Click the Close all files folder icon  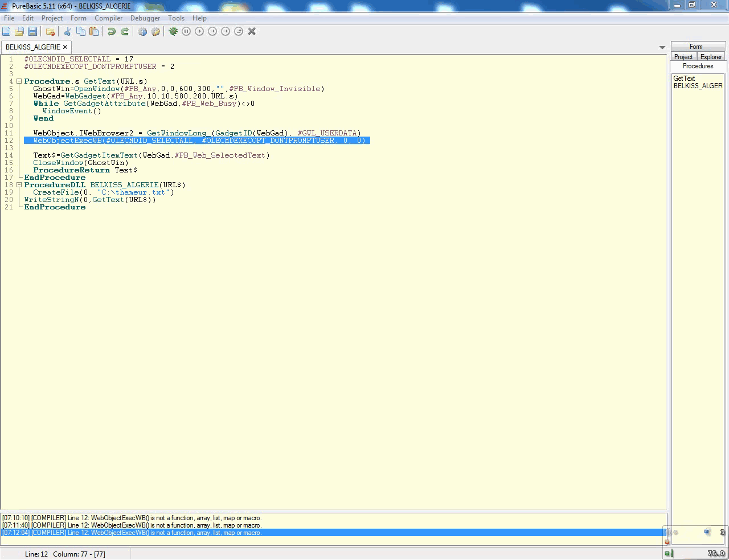click(x=50, y=32)
